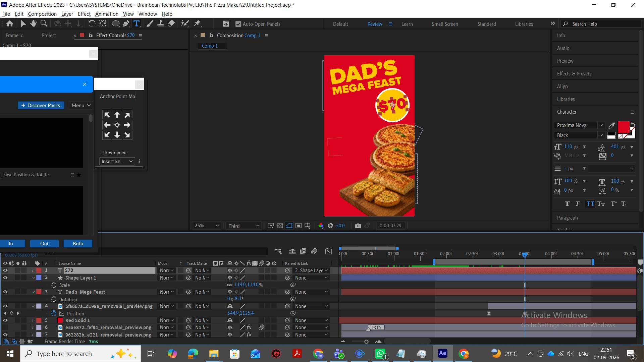
Task: Click the snapshot camera icon
Action: point(358,226)
